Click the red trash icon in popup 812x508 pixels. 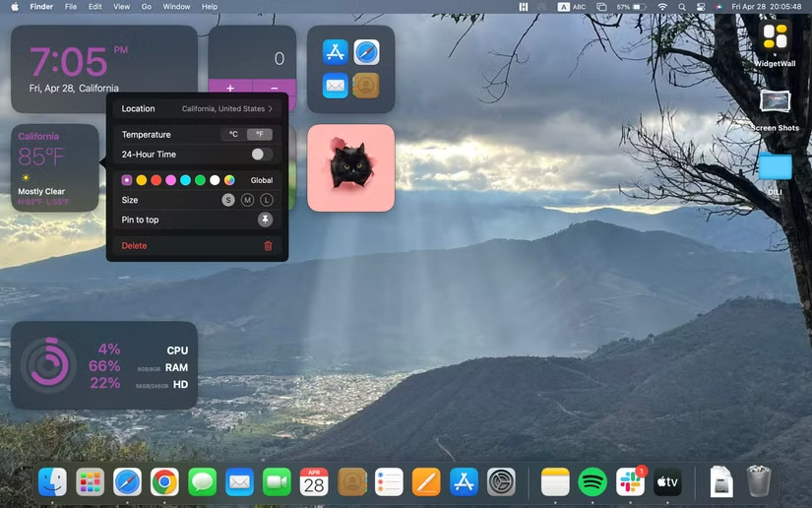tap(268, 246)
